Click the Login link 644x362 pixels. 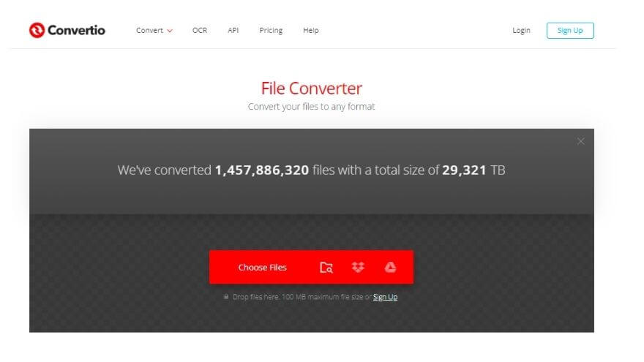521,31
